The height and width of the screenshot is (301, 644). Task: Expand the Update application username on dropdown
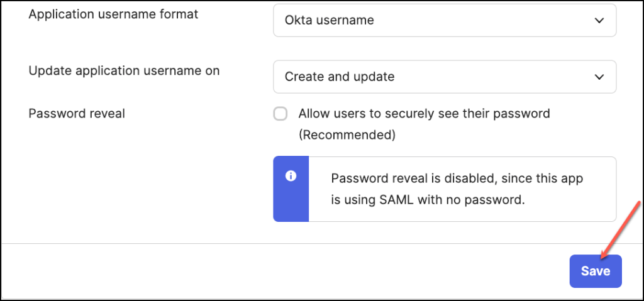[x=444, y=77]
